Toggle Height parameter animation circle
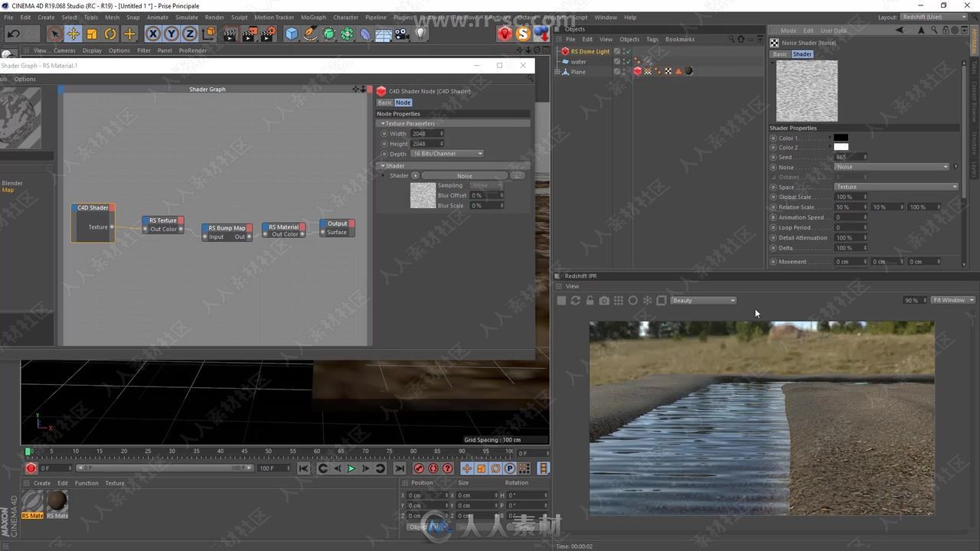 [x=384, y=144]
